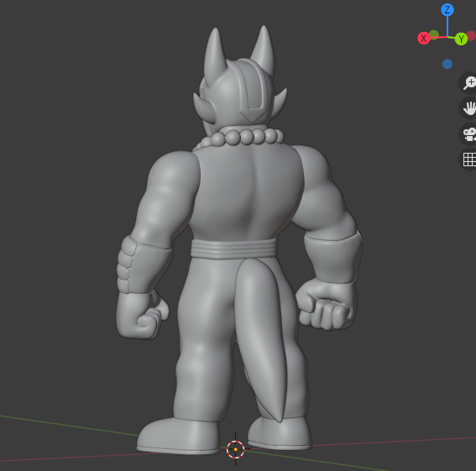This screenshot has height=471, width=476.
Task: Click the green Y axis gizmo handle
Action: [x=461, y=39]
